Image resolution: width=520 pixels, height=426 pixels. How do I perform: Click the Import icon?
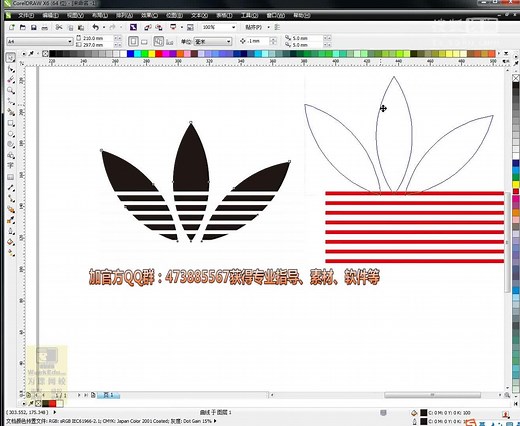click(147, 27)
